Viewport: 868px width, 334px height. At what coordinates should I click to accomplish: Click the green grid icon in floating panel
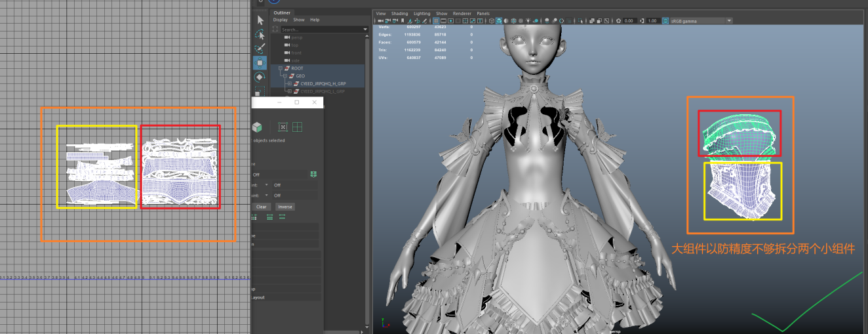(x=297, y=127)
